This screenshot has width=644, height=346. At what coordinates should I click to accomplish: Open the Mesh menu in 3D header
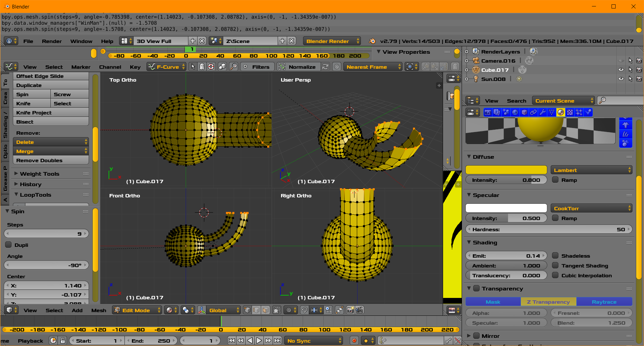click(x=99, y=310)
